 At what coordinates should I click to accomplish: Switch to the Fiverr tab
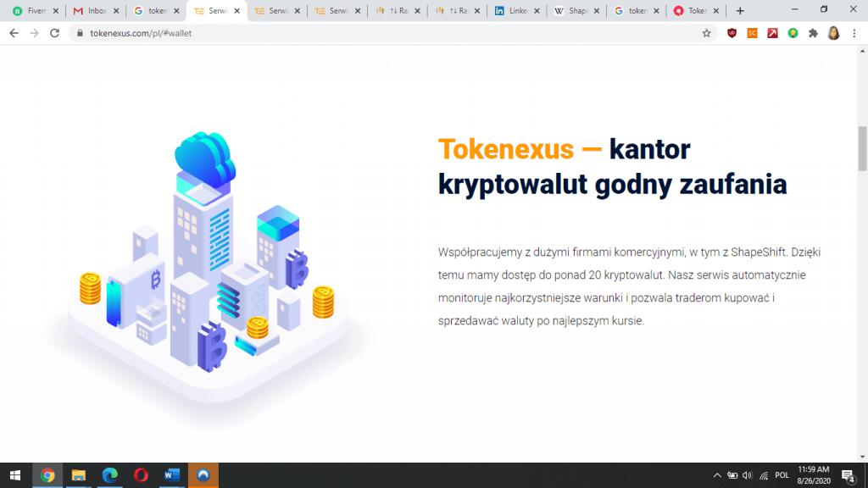click(35, 10)
